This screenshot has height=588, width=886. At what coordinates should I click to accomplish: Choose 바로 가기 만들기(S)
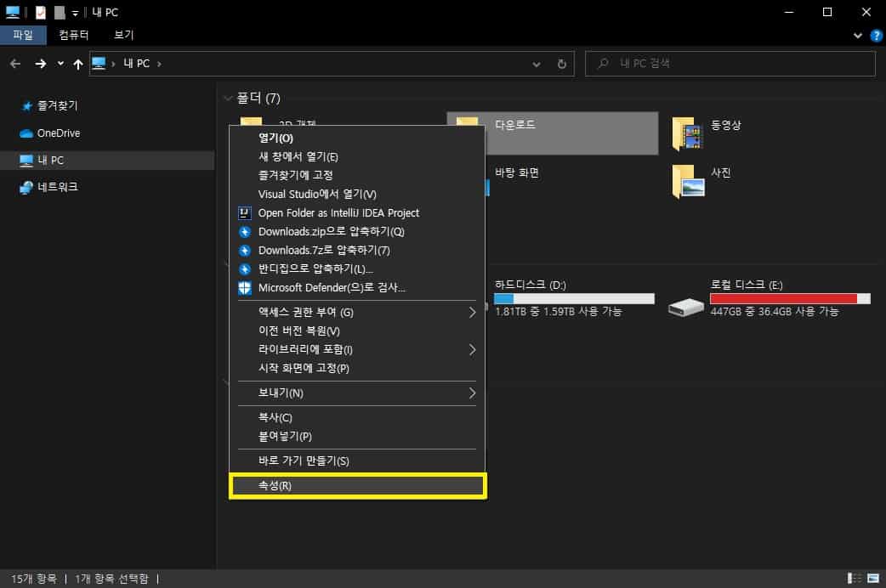tap(356, 461)
